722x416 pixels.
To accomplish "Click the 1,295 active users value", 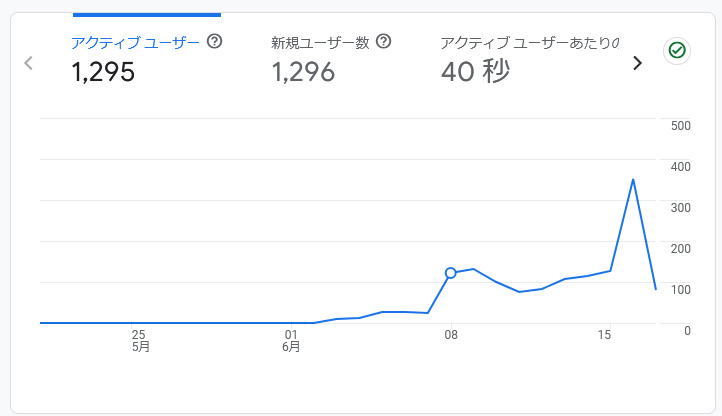I will (x=103, y=72).
